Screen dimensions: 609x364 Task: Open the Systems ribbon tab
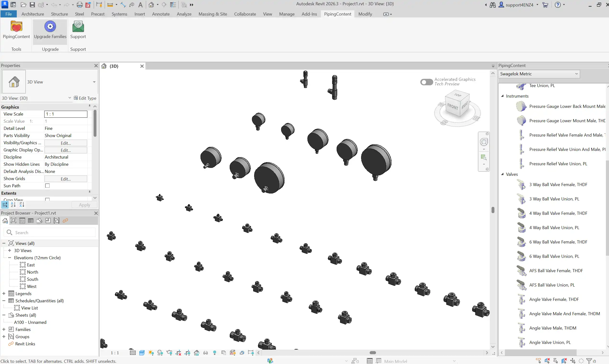pyautogui.click(x=119, y=14)
